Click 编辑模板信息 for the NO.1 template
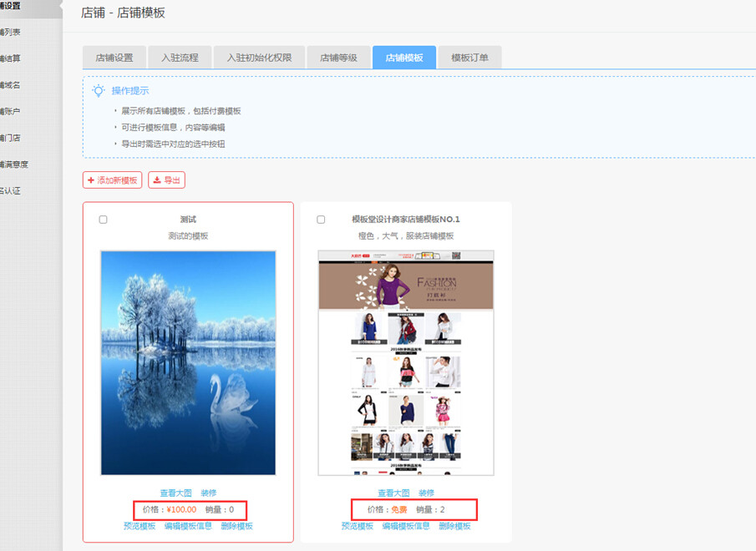The width and height of the screenshot is (756, 551). tap(406, 526)
